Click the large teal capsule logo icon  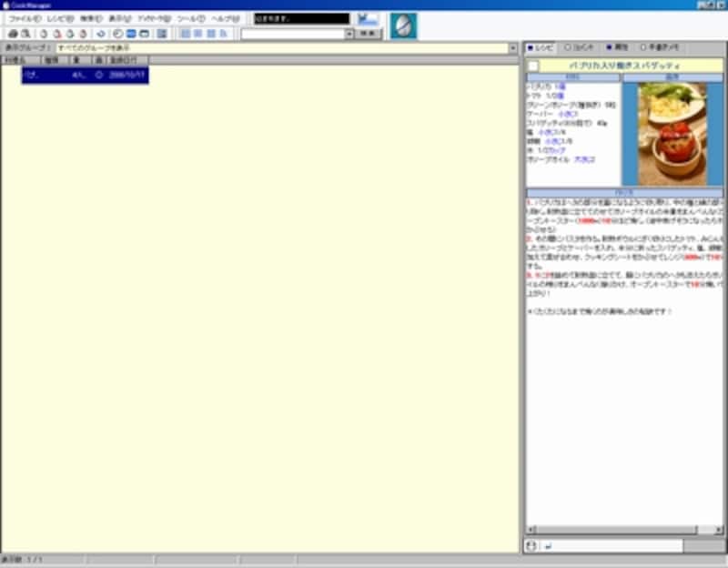403,26
